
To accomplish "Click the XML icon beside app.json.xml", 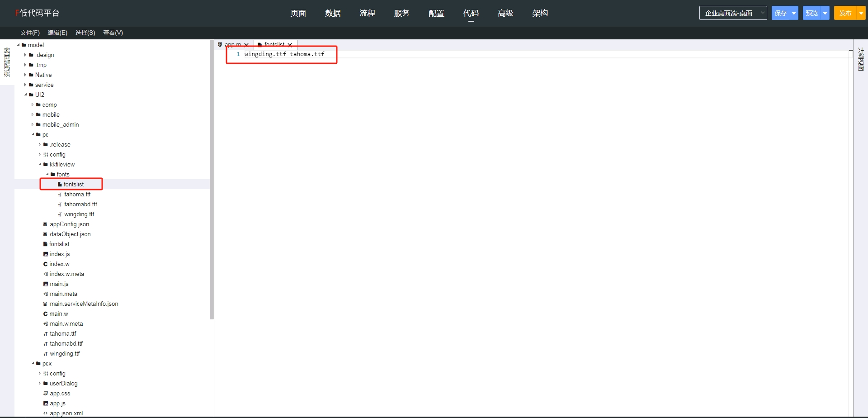I will (45, 413).
